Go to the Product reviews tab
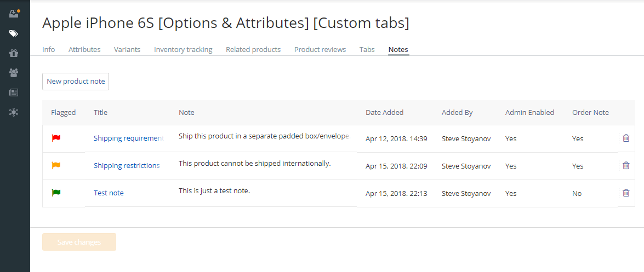 320,49
